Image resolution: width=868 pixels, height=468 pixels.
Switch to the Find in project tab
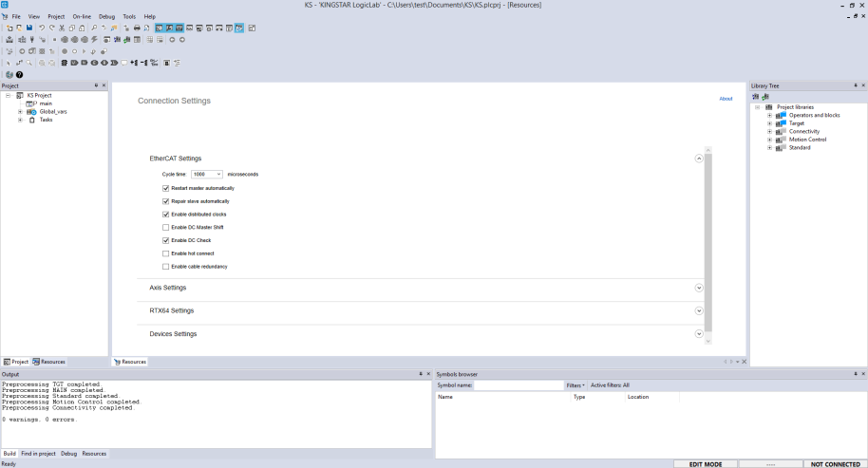pos(39,454)
